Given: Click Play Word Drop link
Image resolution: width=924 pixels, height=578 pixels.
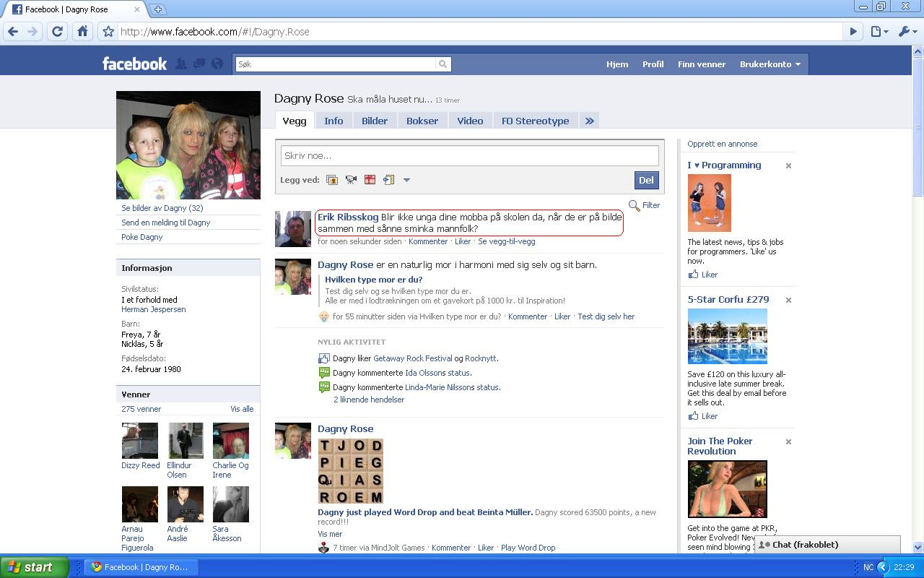Looking at the screenshot, I should tap(528, 548).
